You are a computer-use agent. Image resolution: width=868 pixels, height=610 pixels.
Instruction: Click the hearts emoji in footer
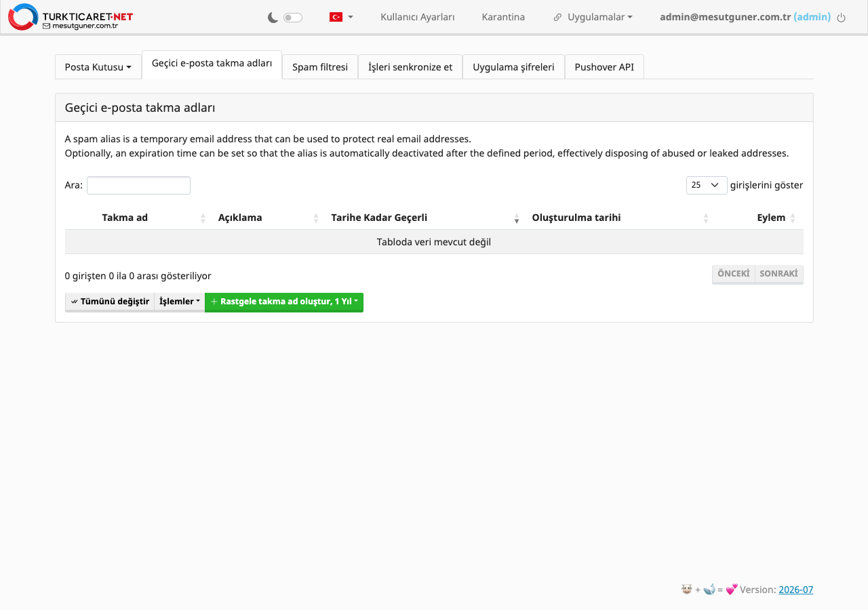(x=732, y=589)
